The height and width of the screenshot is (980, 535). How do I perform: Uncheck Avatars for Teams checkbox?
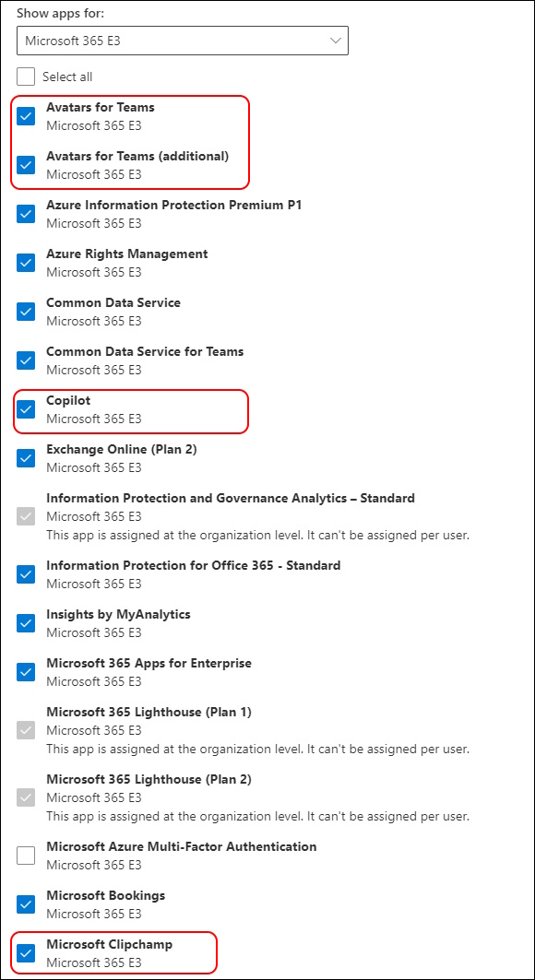[x=26, y=116]
